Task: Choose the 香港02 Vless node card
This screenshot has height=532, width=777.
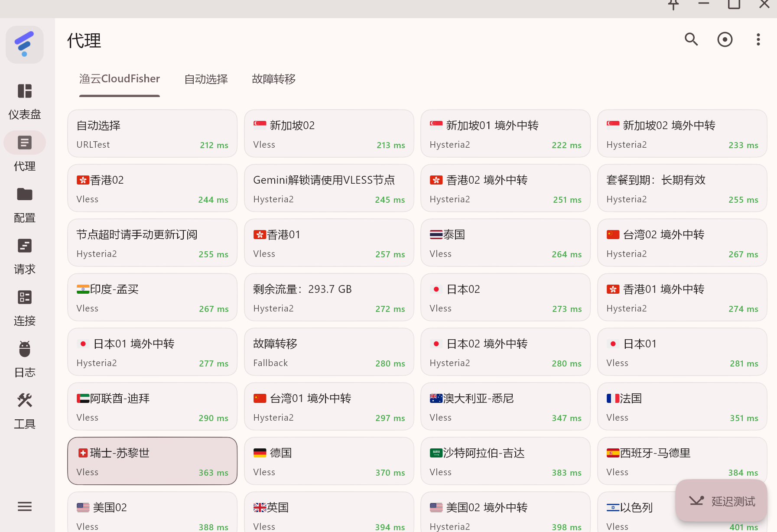Action: pos(153,188)
